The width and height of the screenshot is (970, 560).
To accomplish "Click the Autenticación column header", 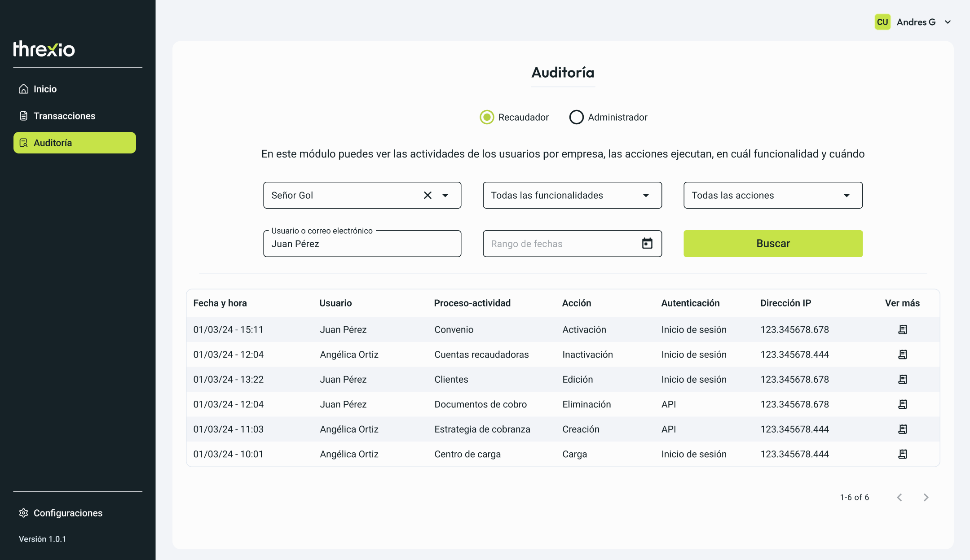I will 690,303.
